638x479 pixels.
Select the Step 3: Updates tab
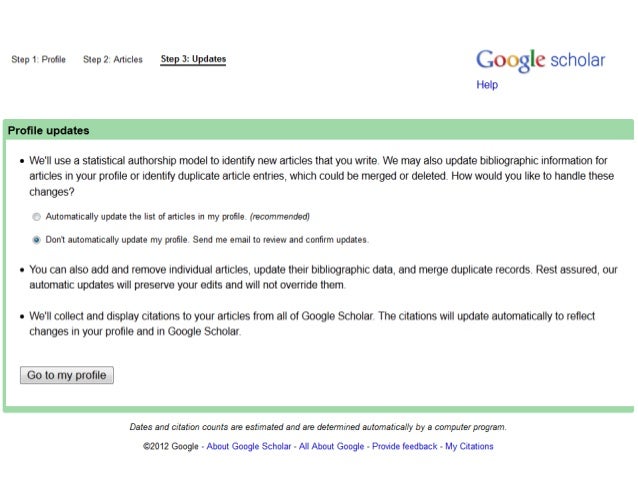193,59
